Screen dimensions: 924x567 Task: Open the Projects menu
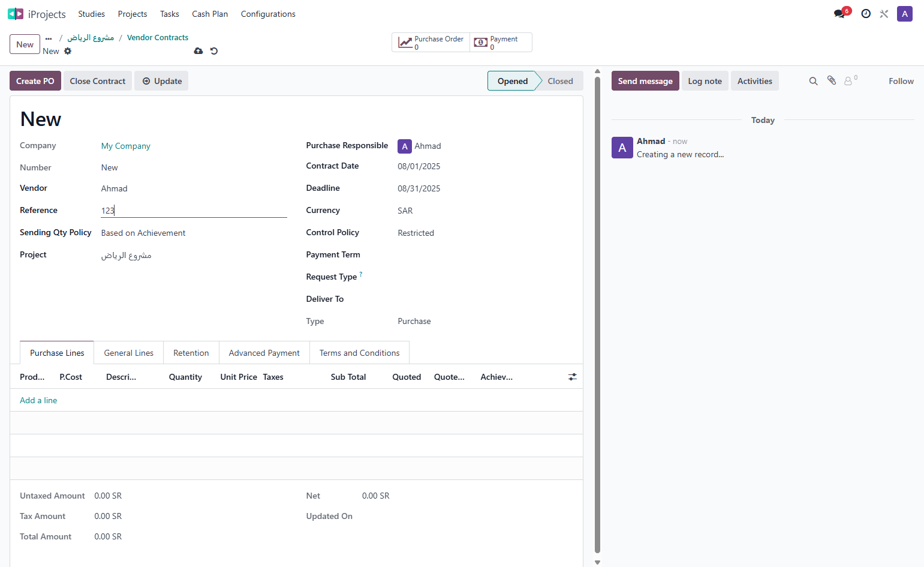pyautogui.click(x=133, y=14)
